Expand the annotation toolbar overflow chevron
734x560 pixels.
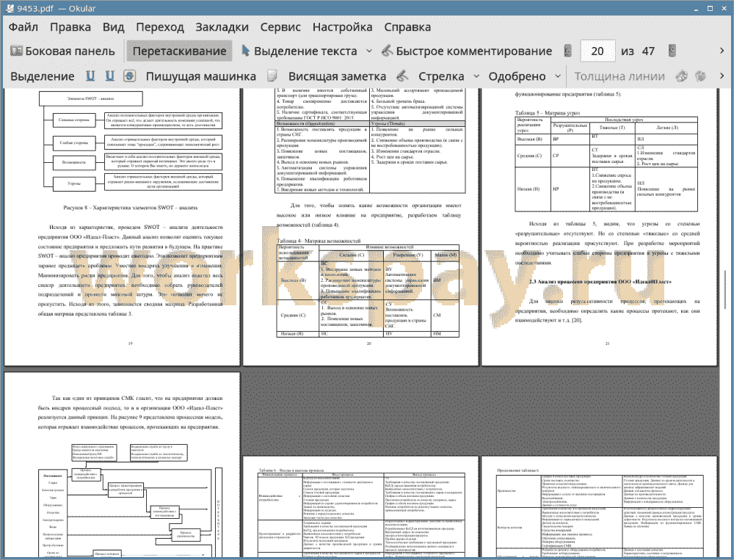tap(722, 76)
